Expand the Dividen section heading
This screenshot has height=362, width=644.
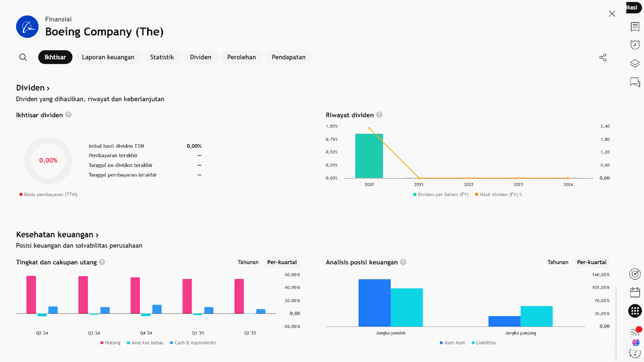click(x=33, y=88)
